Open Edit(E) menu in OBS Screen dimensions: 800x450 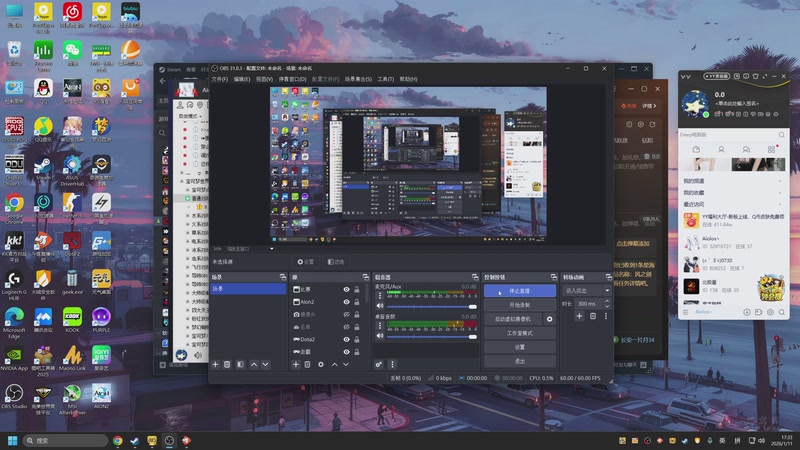[242, 79]
